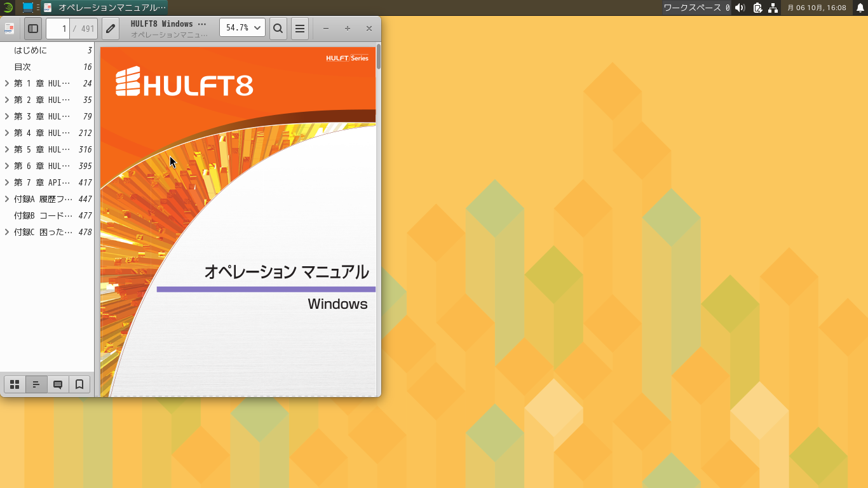This screenshot has height=488, width=868.
Task: Open the bookmarks sidebar panel
Action: [79, 384]
